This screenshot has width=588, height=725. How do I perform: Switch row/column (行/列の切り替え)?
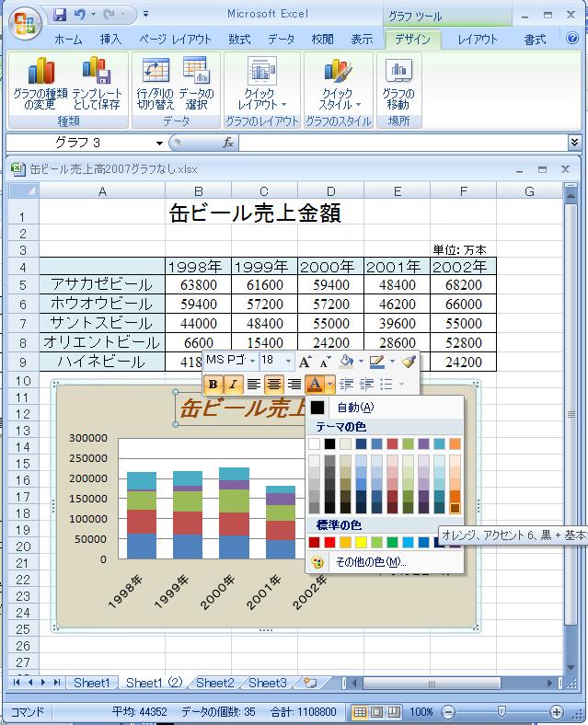pyautogui.click(x=156, y=84)
